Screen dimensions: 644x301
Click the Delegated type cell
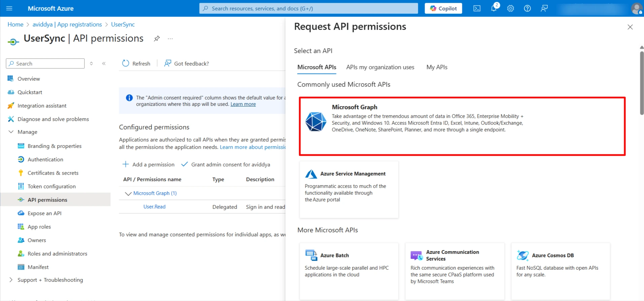click(x=225, y=207)
